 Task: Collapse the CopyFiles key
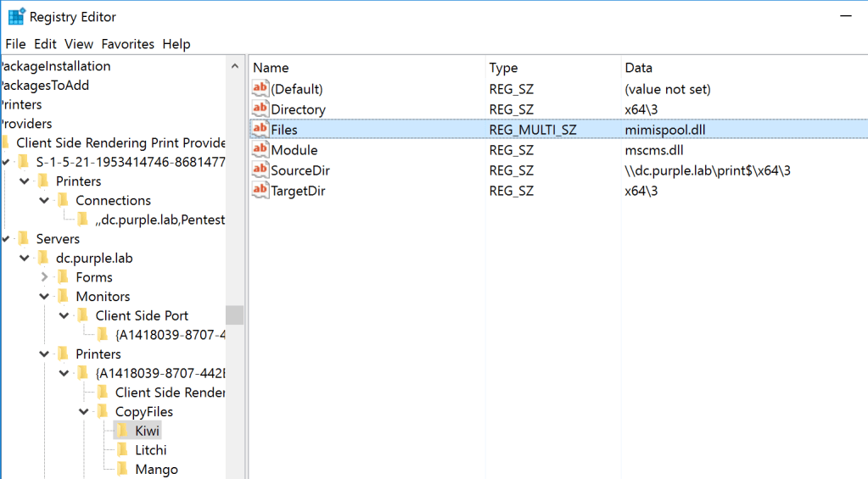tap(83, 412)
